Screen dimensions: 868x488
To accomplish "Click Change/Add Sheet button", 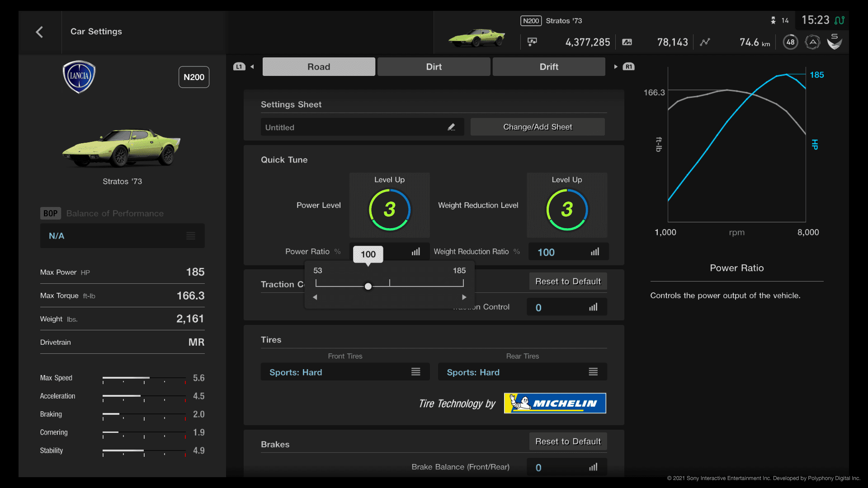I will pos(537,127).
